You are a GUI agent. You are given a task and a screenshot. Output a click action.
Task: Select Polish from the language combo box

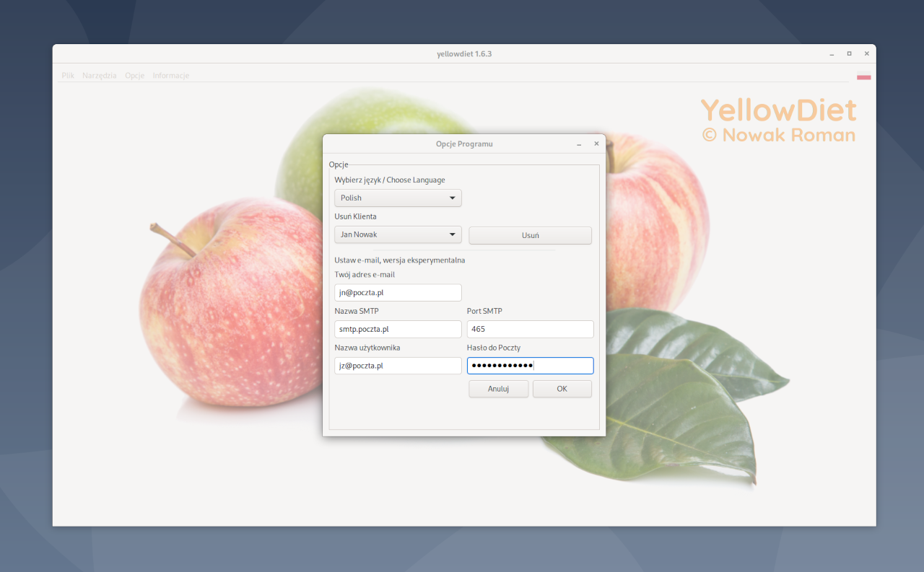click(x=397, y=198)
